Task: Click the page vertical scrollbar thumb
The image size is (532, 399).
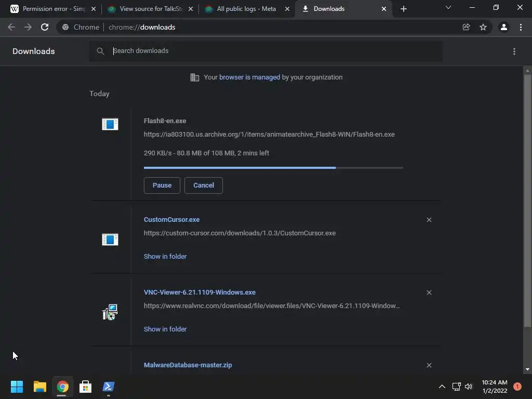Action: click(x=527, y=201)
